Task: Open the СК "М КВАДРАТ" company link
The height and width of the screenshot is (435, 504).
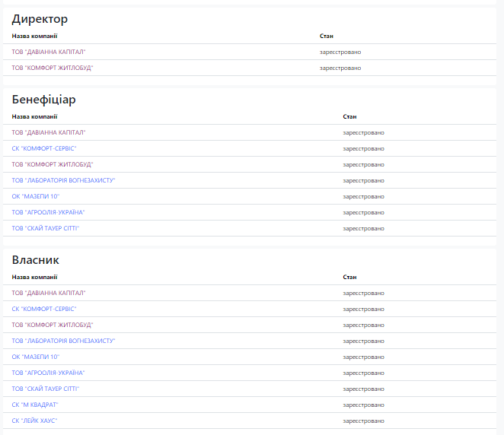Action: (x=35, y=405)
